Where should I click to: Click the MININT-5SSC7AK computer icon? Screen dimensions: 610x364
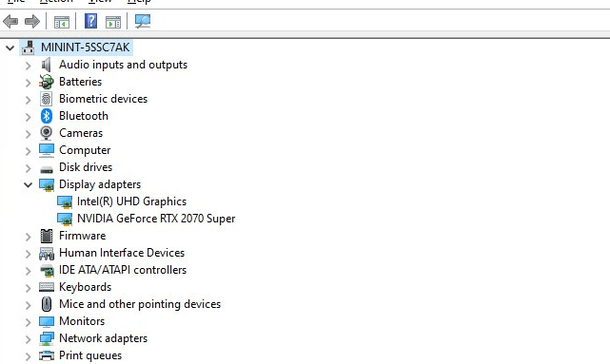tap(28, 48)
